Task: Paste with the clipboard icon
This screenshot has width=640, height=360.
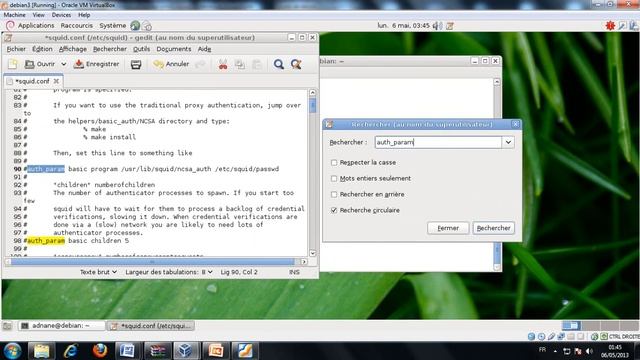Action: point(257,64)
